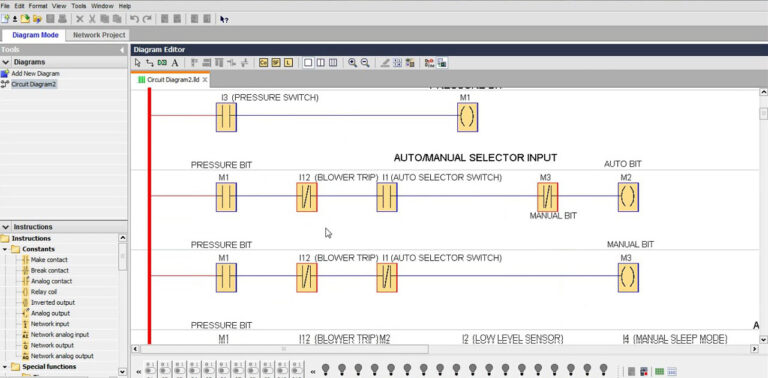This screenshot has height=378, width=768.
Task: Click the 'L' toolbar icon
Action: point(288,63)
